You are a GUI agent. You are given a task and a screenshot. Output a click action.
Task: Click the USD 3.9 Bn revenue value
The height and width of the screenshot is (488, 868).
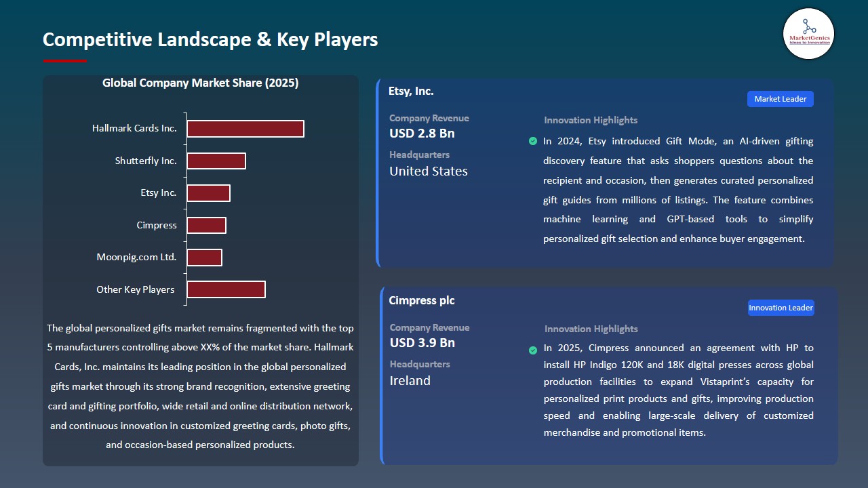click(x=422, y=343)
